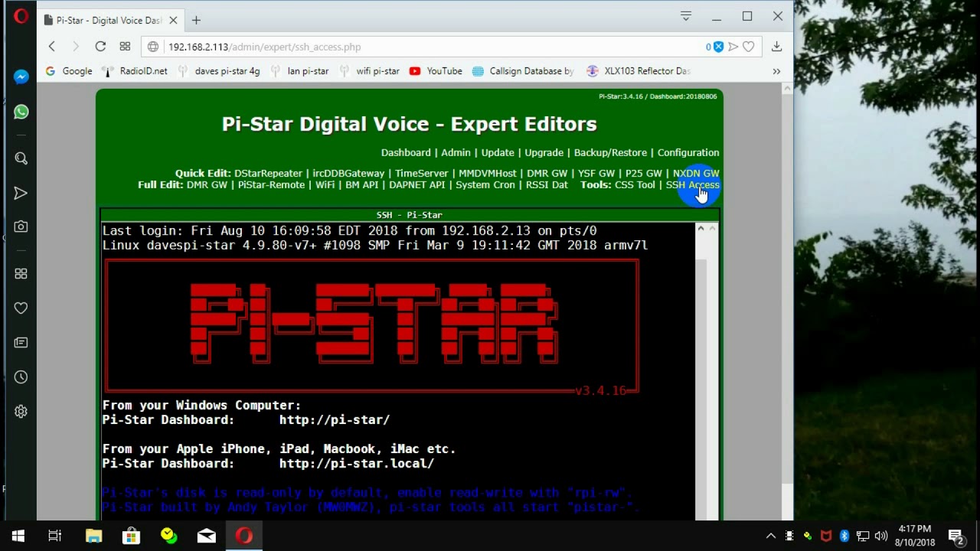Open Bookmarks heart in sidebar
980x551 pixels.
(21, 308)
